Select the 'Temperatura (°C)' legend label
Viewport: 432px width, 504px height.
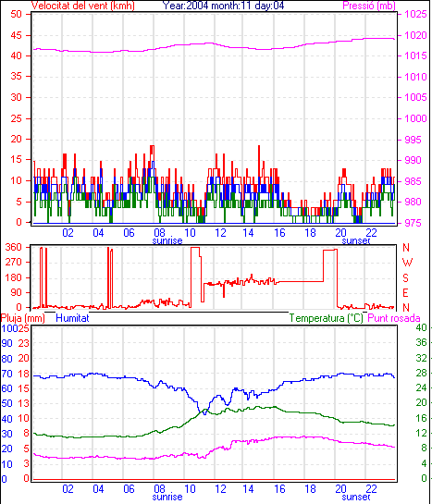(326, 318)
